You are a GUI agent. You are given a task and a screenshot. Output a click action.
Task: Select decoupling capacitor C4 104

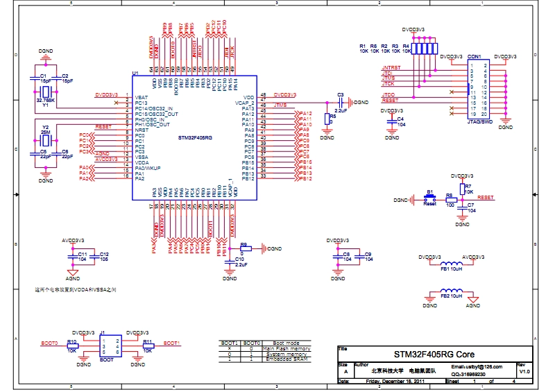[x=392, y=121]
